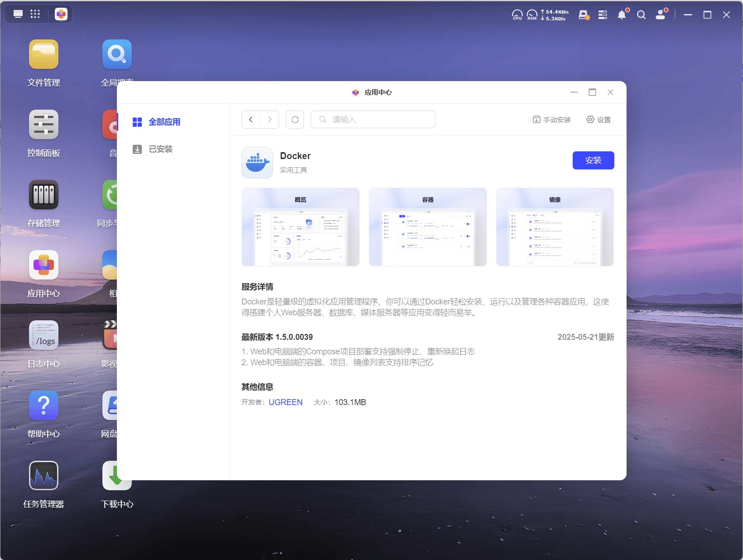Focus the 请输入 search field

click(373, 120)
